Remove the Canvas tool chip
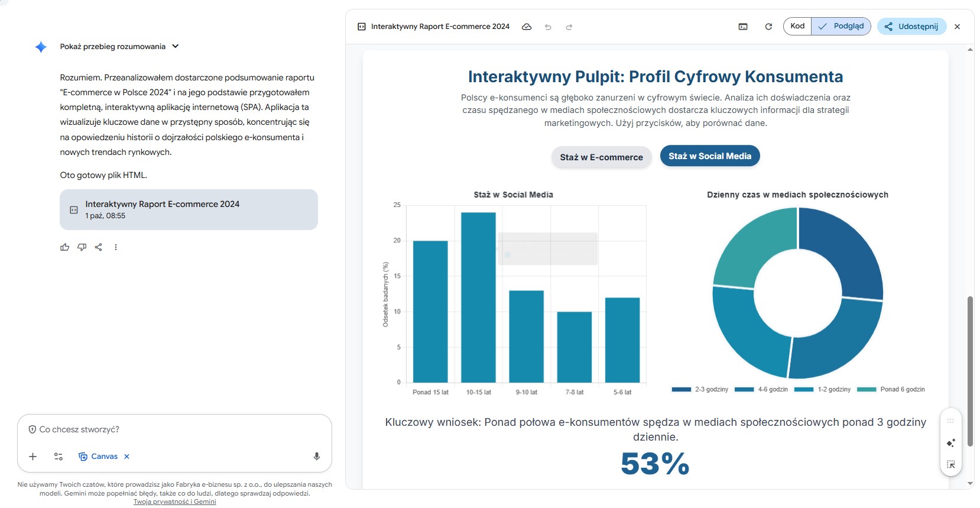The width and height of the screenshot is (980, 508). click(126, 457)
